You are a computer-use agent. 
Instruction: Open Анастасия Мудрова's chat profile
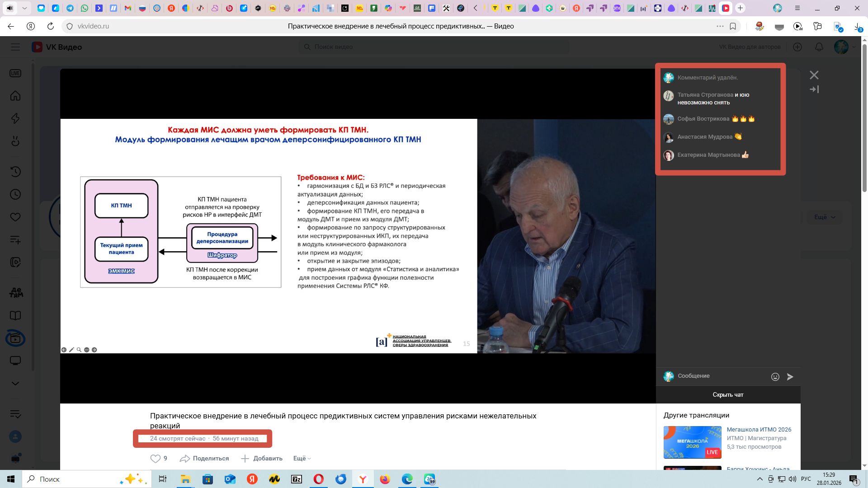pos(705,137)
